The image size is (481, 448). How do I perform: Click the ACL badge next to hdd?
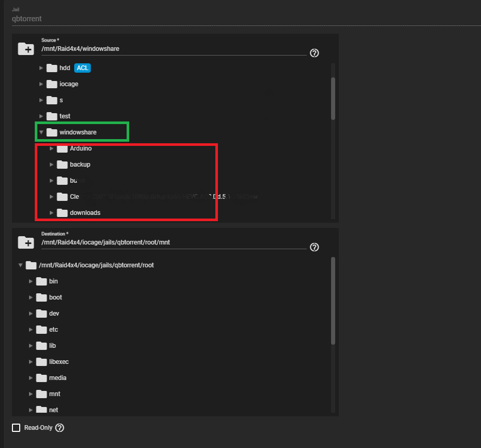point(83,68)
